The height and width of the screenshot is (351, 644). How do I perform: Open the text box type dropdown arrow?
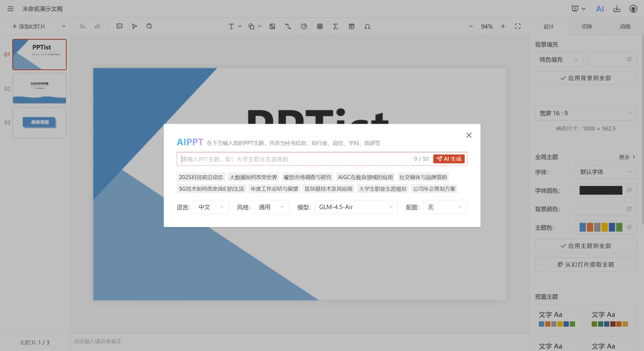click(x=239, y=26)
